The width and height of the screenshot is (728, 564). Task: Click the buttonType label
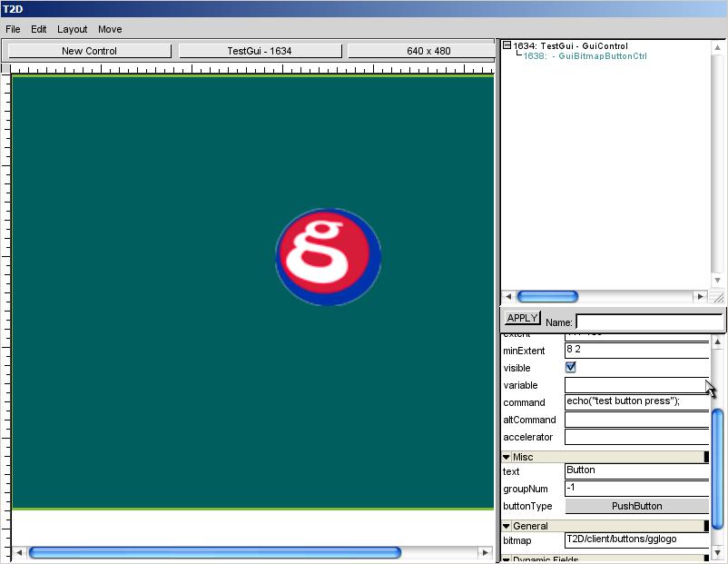pos(527,506)
